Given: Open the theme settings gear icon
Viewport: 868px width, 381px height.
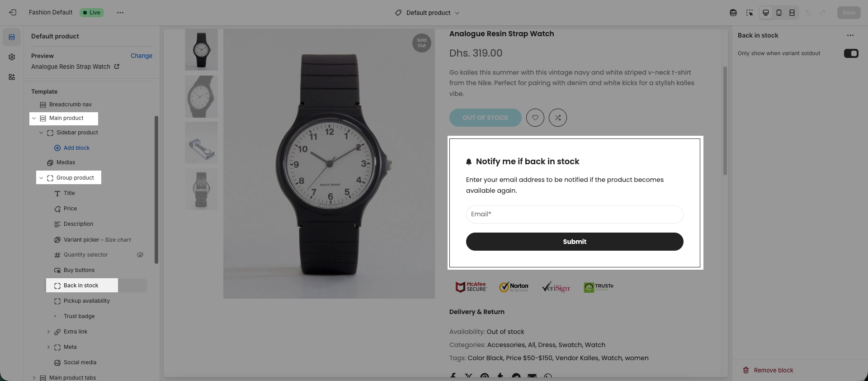Looking at the screenshot, I should pyautogui.click(x=12, y=57).
